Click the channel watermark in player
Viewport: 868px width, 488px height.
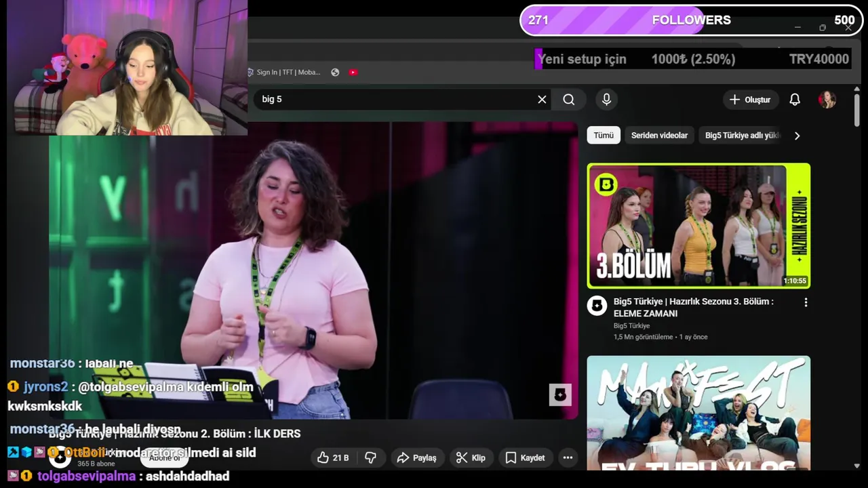pos(560,394)
